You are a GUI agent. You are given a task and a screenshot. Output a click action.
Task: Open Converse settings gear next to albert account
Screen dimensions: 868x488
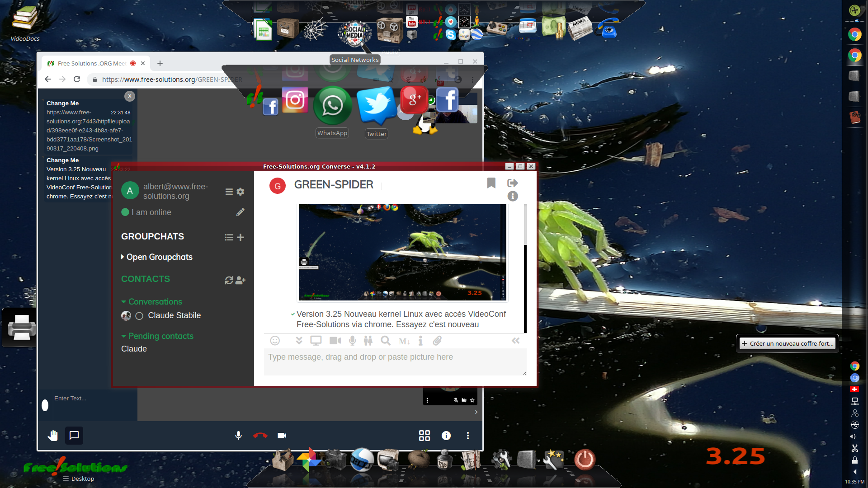pos(241,192)
